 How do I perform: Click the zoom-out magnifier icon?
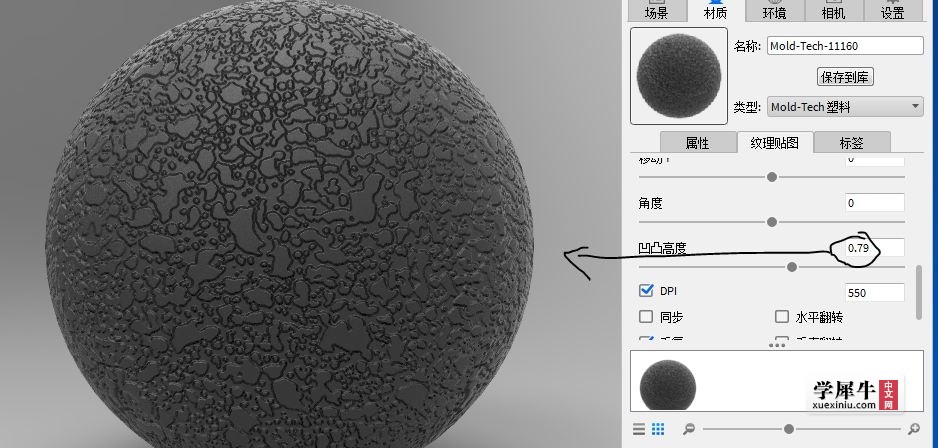pos(689,429)
